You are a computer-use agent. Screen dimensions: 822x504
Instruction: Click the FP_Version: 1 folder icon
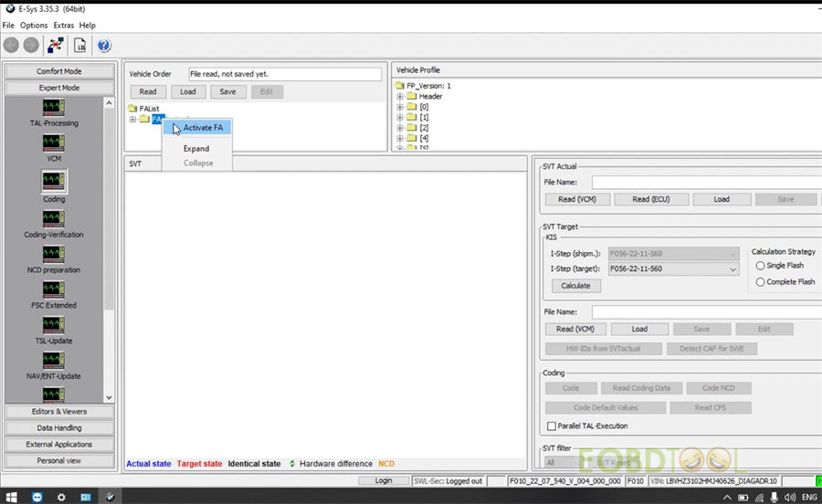[x=400, y=86]
